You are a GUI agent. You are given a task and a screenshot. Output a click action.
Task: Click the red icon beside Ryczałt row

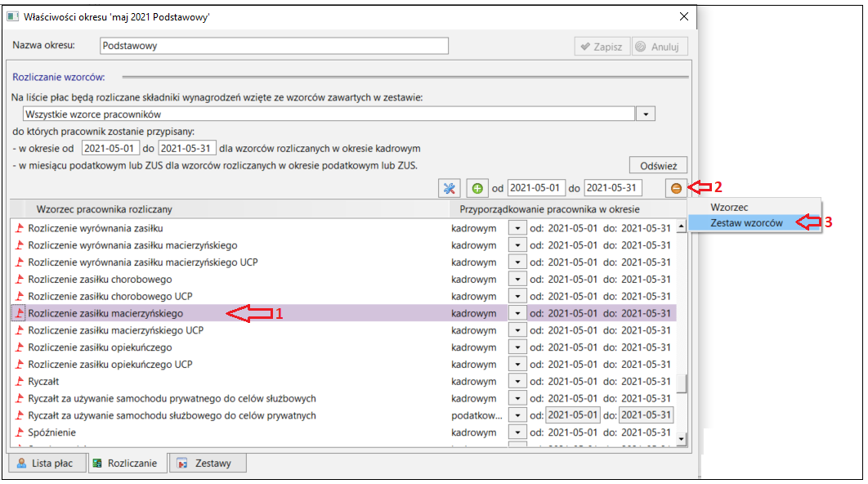point(20,382)
